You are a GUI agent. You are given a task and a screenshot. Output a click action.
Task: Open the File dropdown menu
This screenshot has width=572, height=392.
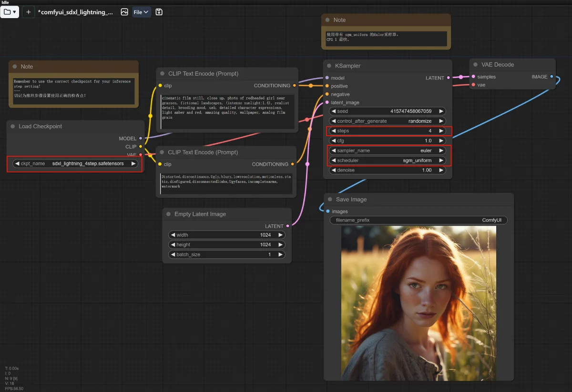tap(142, 12)
